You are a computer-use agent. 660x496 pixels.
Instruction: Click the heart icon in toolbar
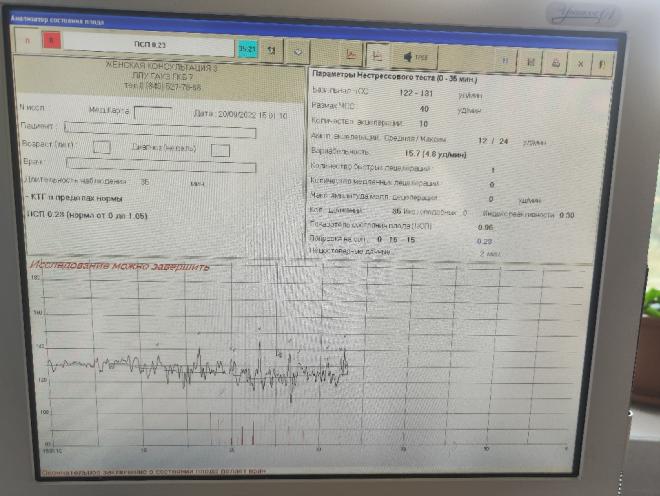tap(298, 52)
